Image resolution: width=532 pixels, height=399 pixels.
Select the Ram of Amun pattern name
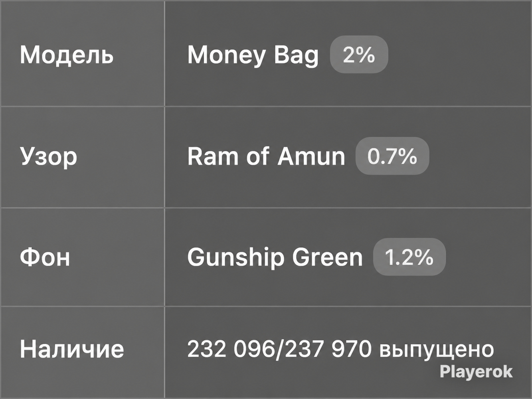pos(266,156)
